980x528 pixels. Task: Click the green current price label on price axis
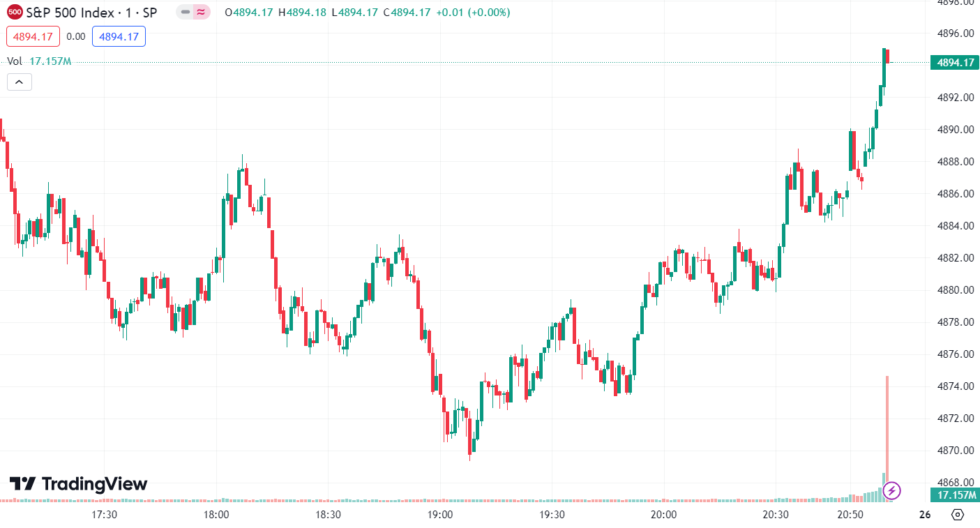(955, 63)
